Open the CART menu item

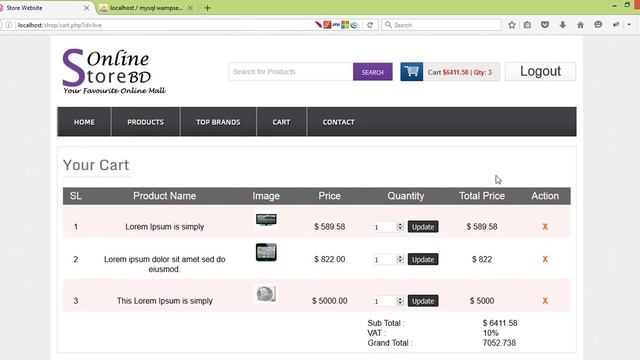click(x=281, y=122)
